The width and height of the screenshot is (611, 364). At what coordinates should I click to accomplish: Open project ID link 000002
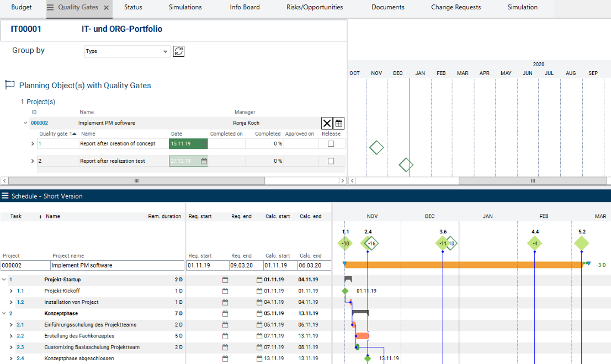click(39, 123)
